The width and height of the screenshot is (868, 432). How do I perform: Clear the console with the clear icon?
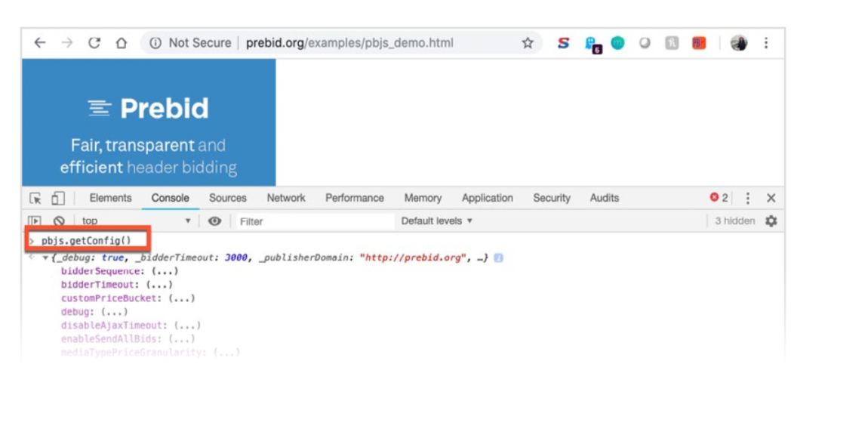[x=59, y=221]
